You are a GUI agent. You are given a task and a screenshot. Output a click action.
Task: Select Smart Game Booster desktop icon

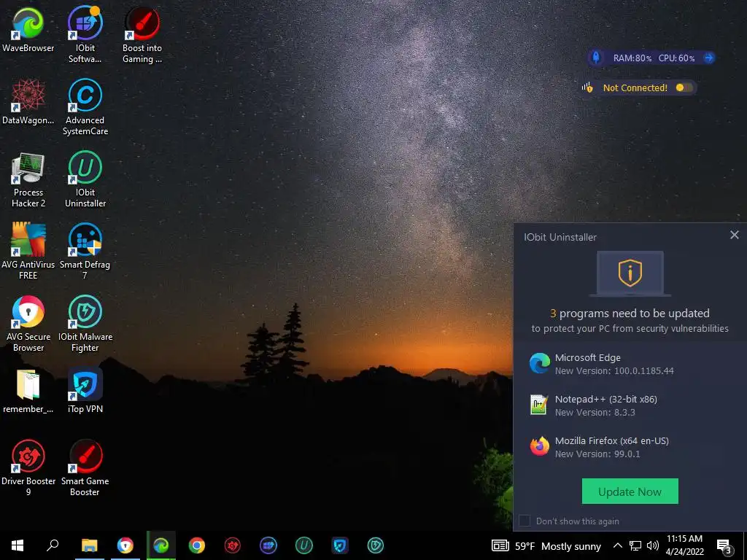[85, 468]
